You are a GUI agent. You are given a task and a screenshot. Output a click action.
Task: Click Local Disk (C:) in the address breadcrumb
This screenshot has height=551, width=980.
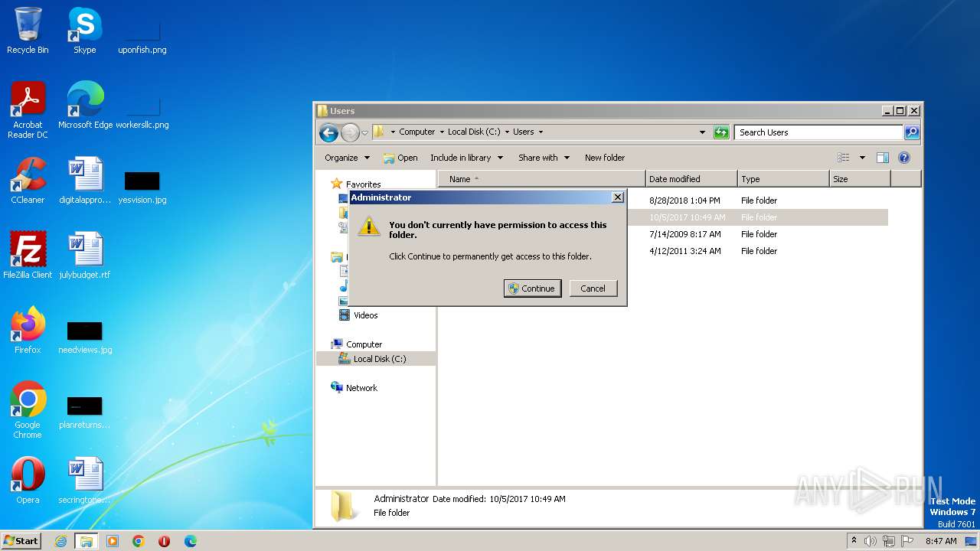tap(474, 132)
